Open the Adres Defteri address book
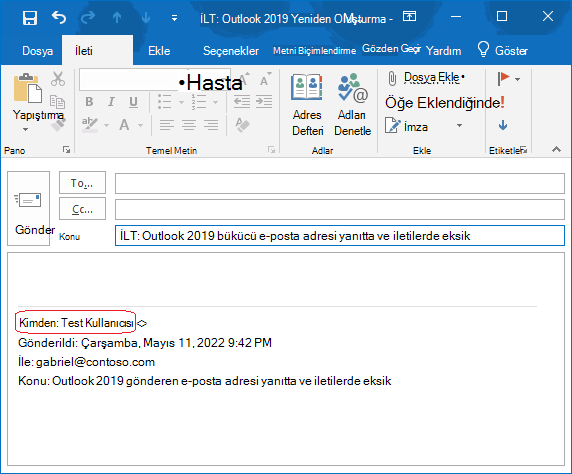 point(307,105)
